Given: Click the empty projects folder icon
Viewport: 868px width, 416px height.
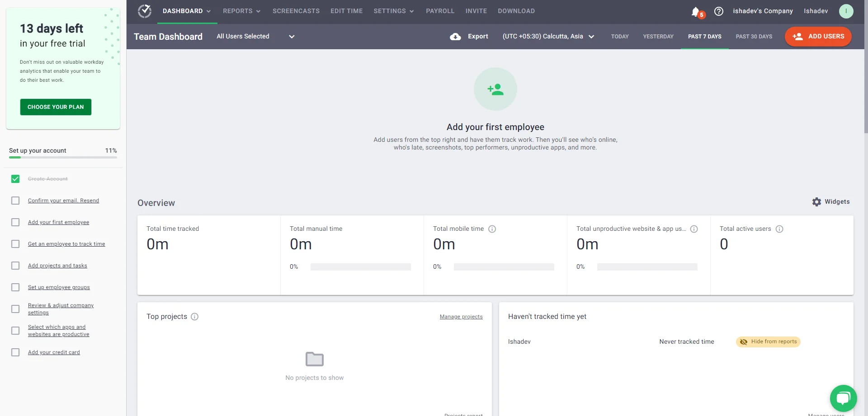Looking at the screenshot, I should pos(315,359).
